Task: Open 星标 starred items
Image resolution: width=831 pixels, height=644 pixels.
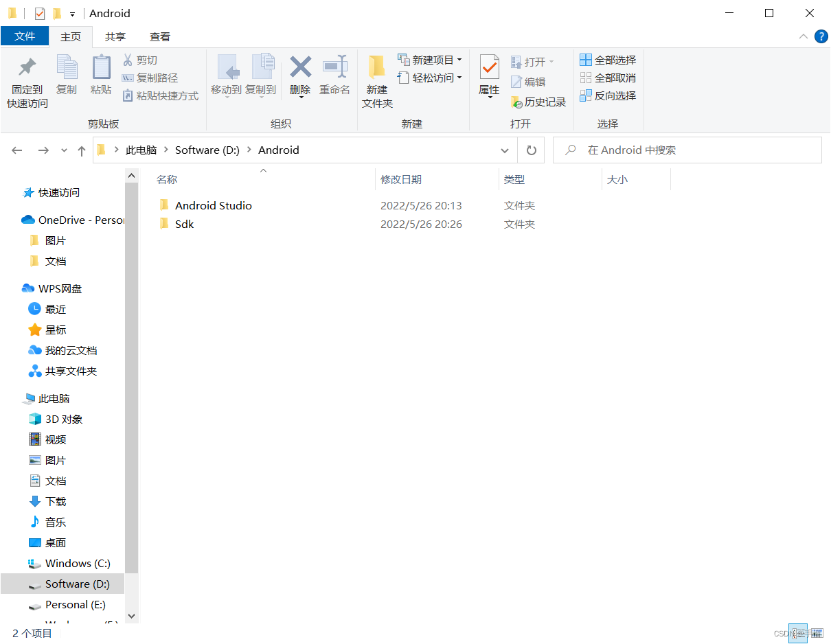Action: (x=56, y=330)
